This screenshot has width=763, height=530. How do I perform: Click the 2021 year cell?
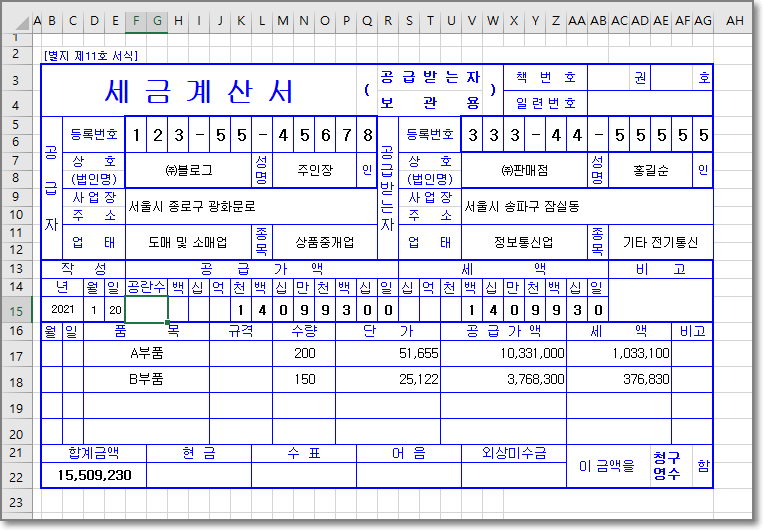63,309
